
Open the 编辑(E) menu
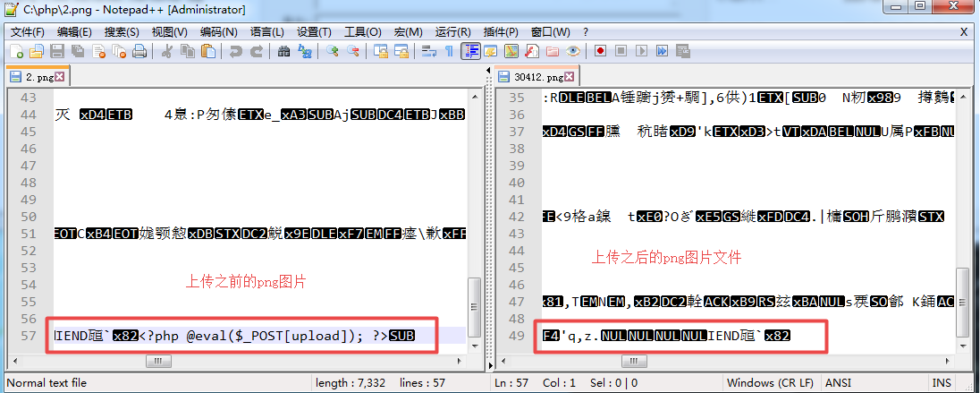click(x=74, y=32)
